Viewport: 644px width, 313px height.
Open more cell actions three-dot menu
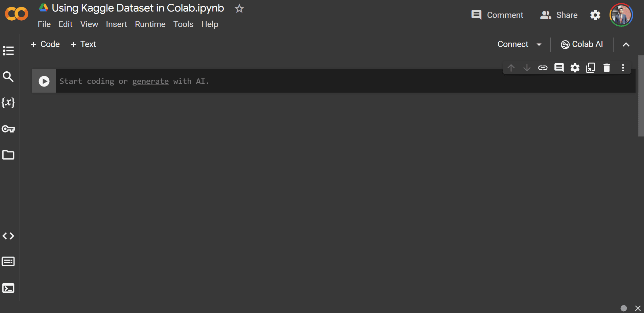tap(623, 68)
